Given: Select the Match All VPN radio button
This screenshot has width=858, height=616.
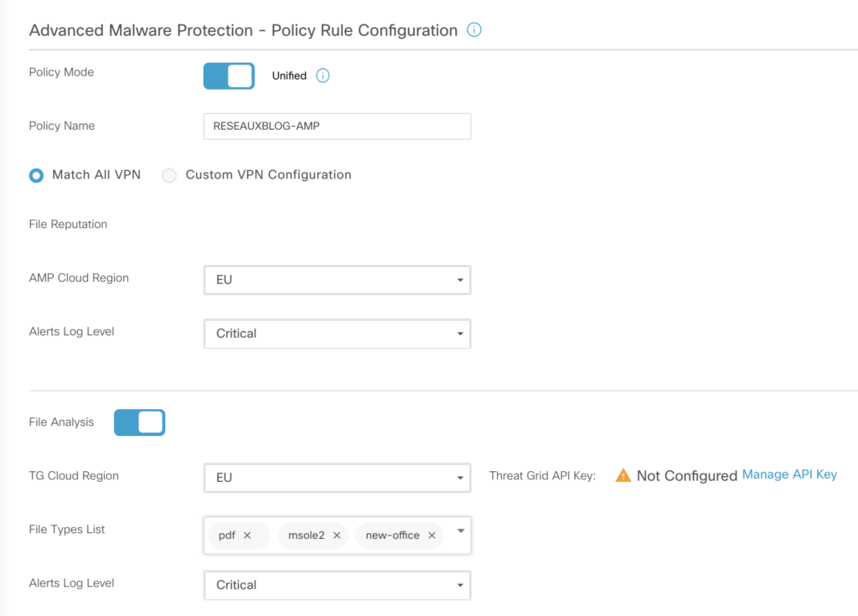Looking at the screenshot, I should 36,175.
